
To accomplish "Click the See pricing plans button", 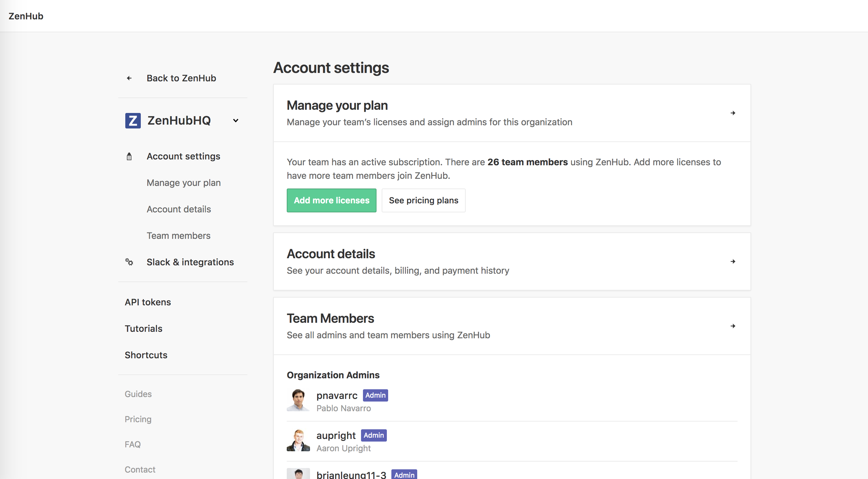I will 423,200.
